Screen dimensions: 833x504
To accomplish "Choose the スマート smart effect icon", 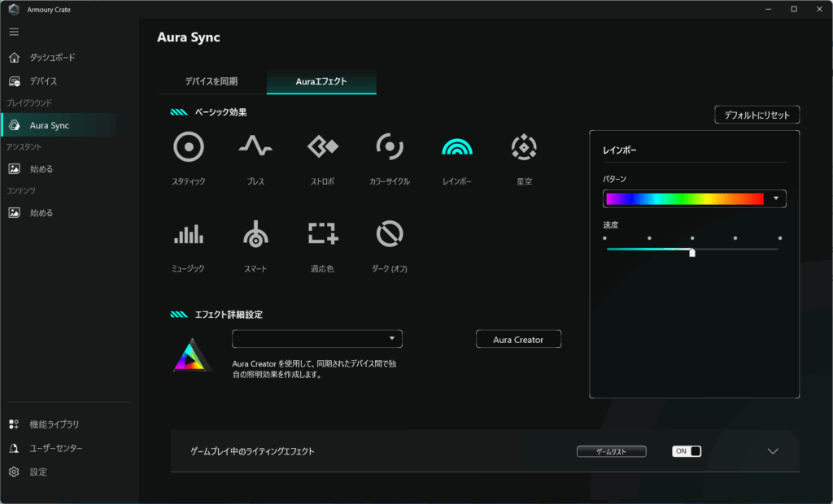I will (255, 234).
